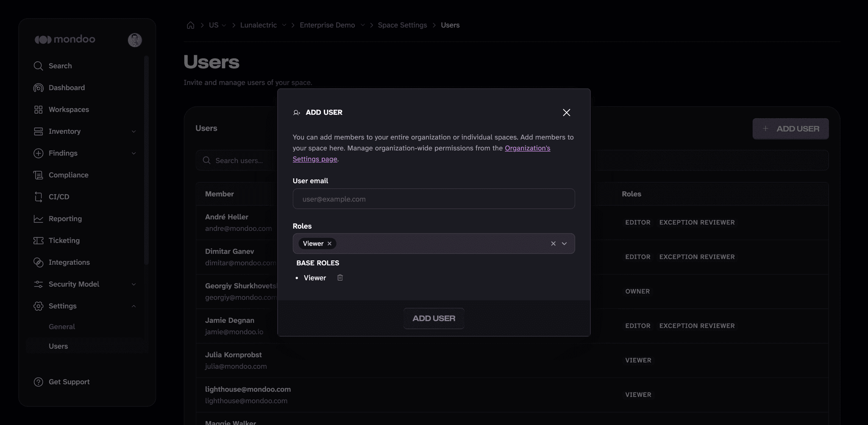Click the ADD USER button on Users page
The image size is (868, 425).
point(790,129)
